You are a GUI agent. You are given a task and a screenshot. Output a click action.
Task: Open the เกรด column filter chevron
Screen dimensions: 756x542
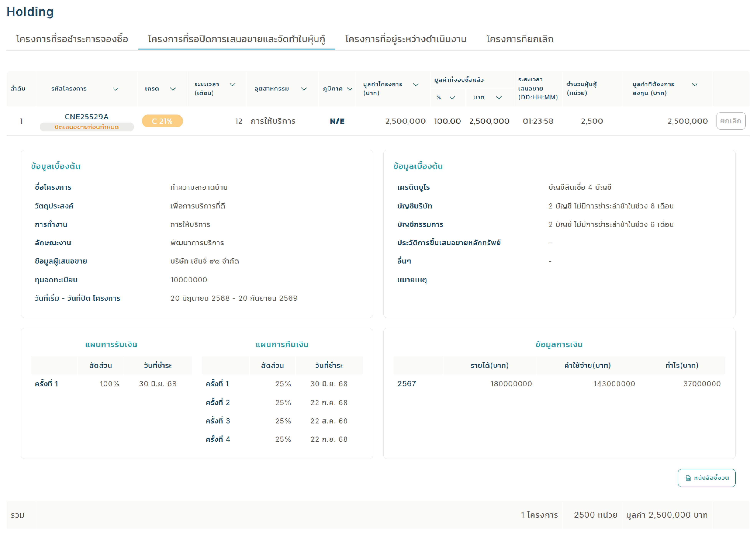[173, 89]
